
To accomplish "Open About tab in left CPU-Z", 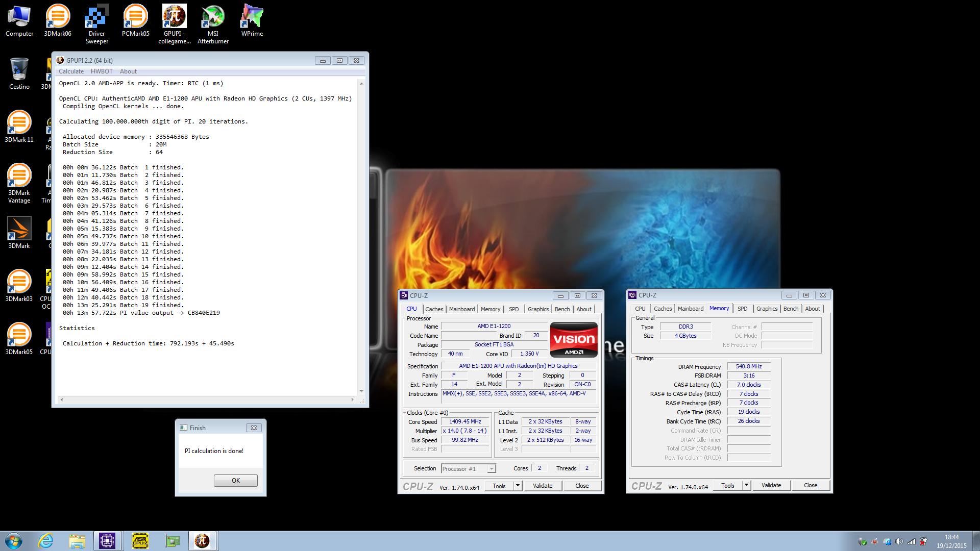I will [584, 309].
